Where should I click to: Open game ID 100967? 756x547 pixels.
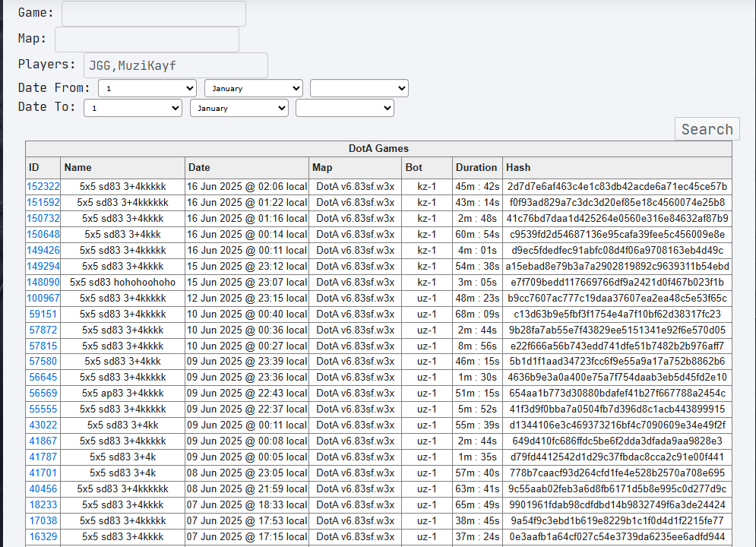pos(43,298)
